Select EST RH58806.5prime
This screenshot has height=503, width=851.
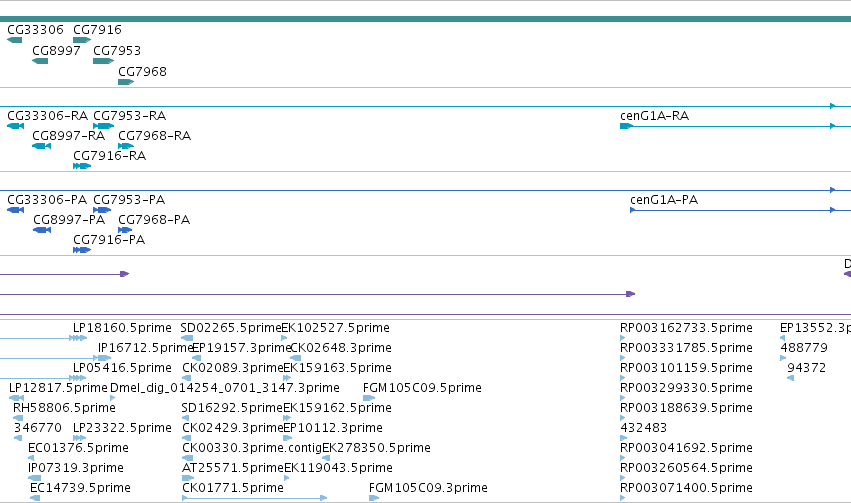coord(64,408)
